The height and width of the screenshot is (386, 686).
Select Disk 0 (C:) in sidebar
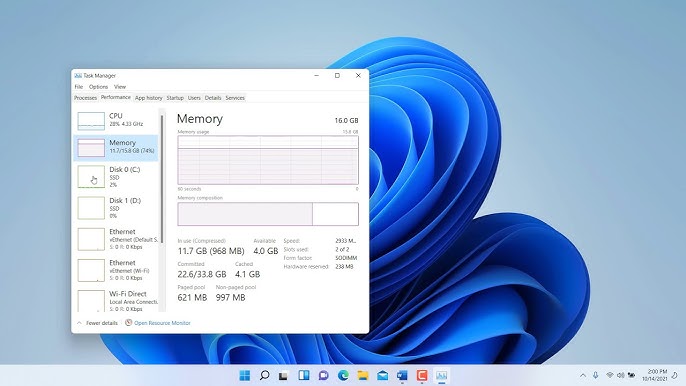[116, 177]
